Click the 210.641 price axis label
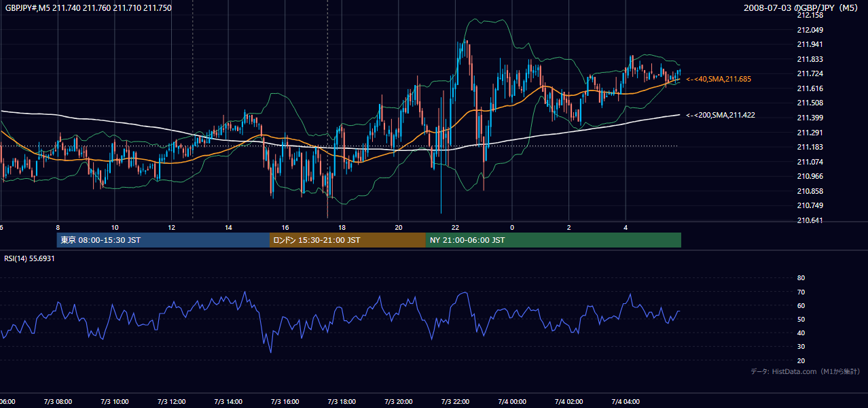The height and width of the screenshot is (408, 868). [x=810, y=220]
